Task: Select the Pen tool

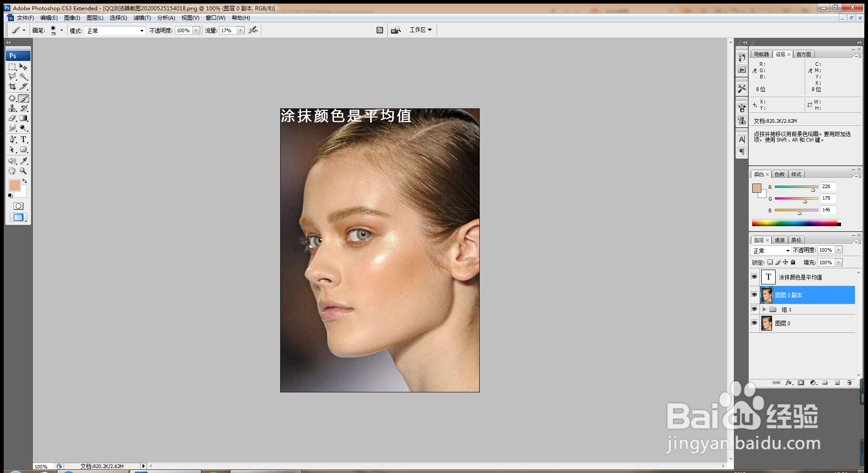Action: 13,139
